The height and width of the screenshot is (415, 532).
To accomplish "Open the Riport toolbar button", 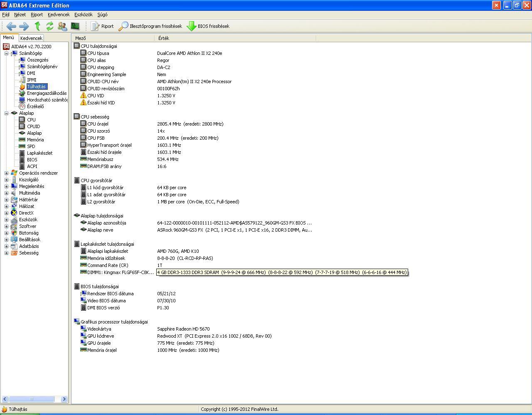I will pyautogui.click(x=102, y=26).
